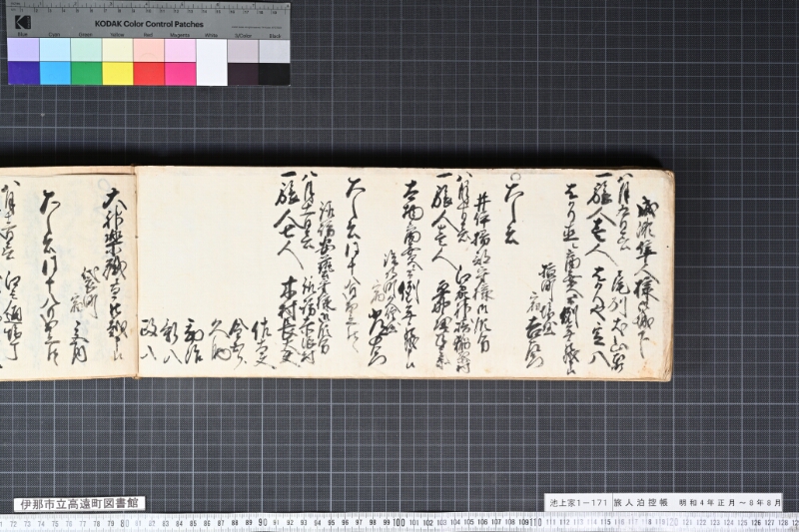Click the 100 mark on bottom ruler
Image resolution: width=799 pixels, height=532 pixels.
[x=399, y=523]
